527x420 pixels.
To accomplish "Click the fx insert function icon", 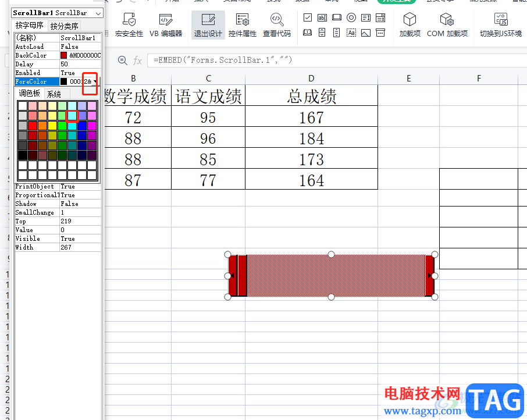I will (x=137, y=60).
